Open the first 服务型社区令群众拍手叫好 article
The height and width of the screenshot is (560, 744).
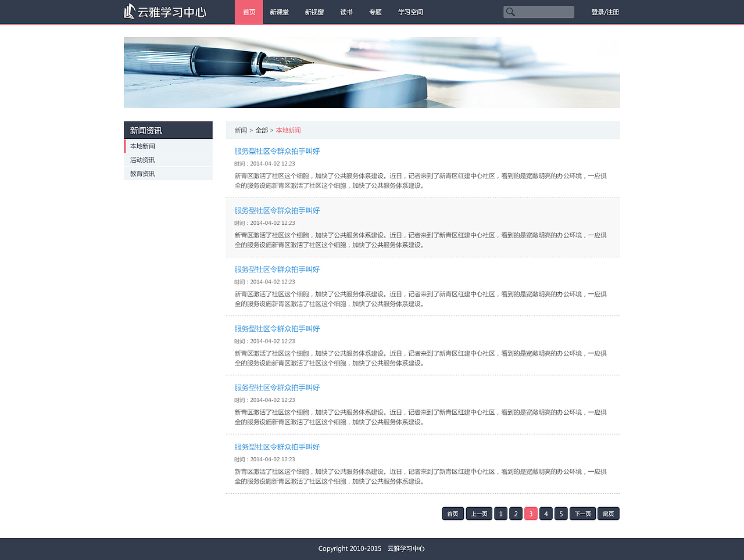(277, 151)
